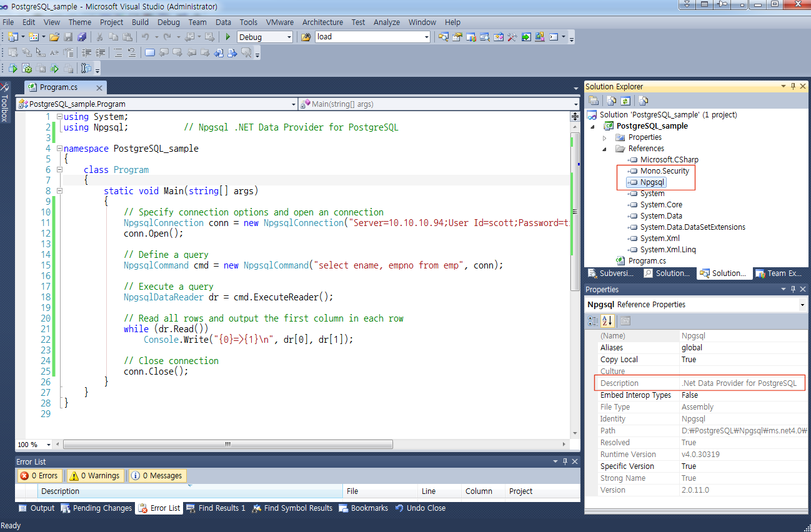
Task: Open Properties Window toolbar icon
Action: point(457,37)
